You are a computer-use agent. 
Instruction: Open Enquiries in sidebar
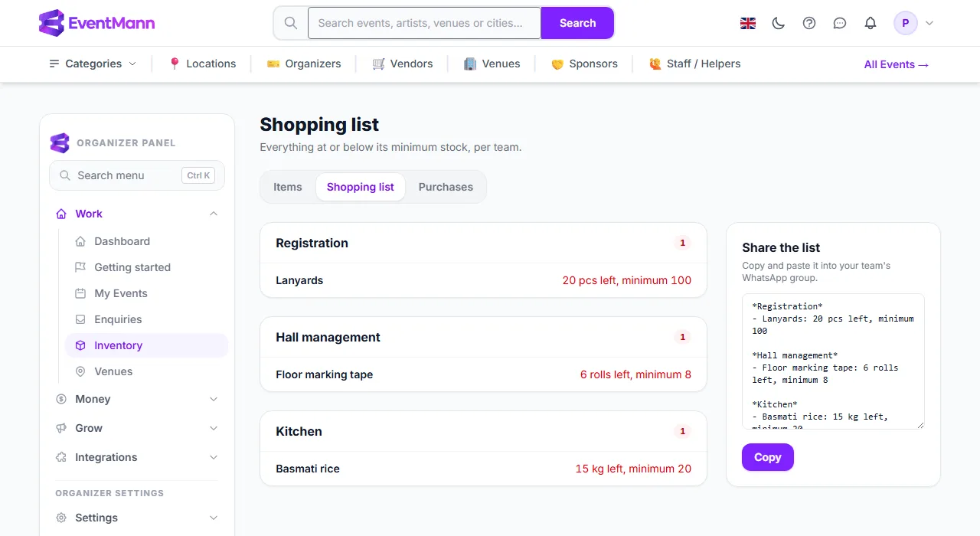[x=146, y=319]
